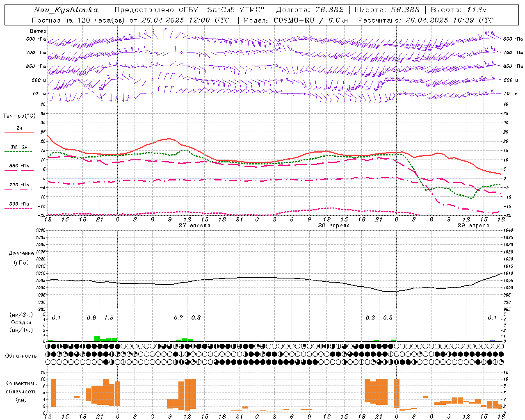
Task: Click the Осадки precipitation label
Action: click(x=21, y=322)
